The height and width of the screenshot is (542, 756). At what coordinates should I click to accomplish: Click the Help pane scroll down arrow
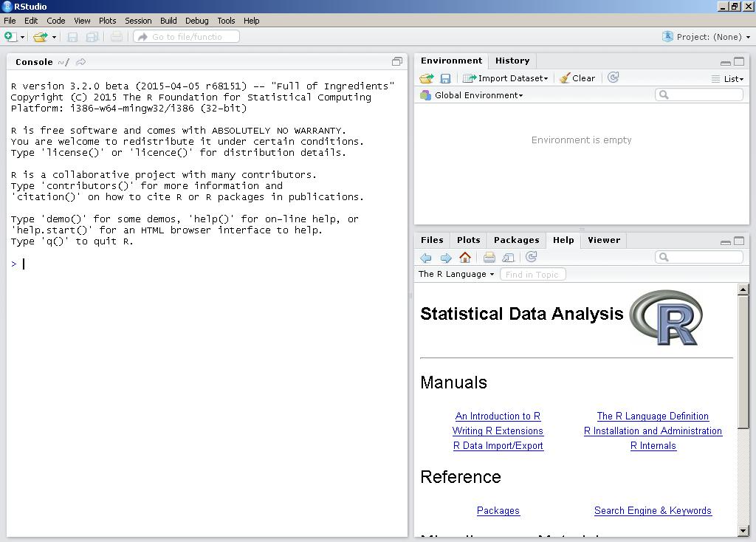[743, 531]
